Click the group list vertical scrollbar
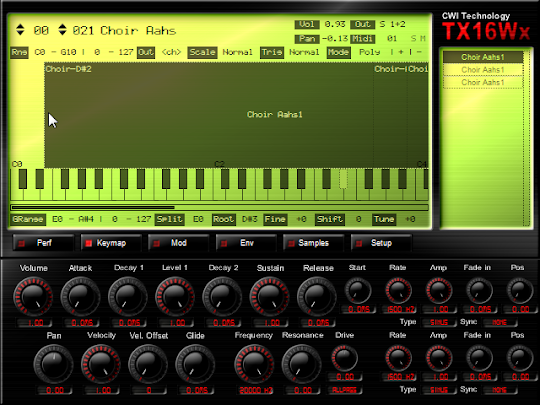Image resolution: width=540 pixels, height=405 pixels. [x=526, y=138]
